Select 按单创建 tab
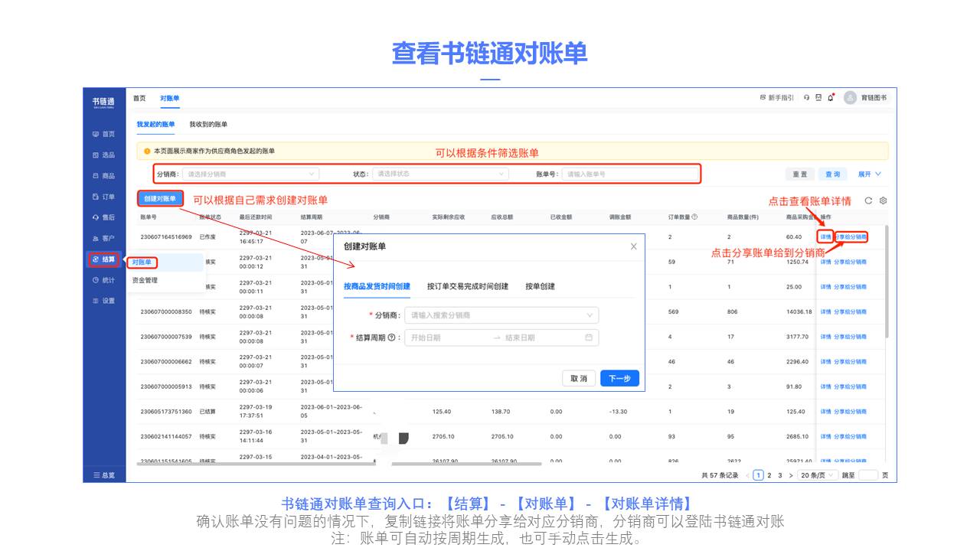 (x=541, y=286)
